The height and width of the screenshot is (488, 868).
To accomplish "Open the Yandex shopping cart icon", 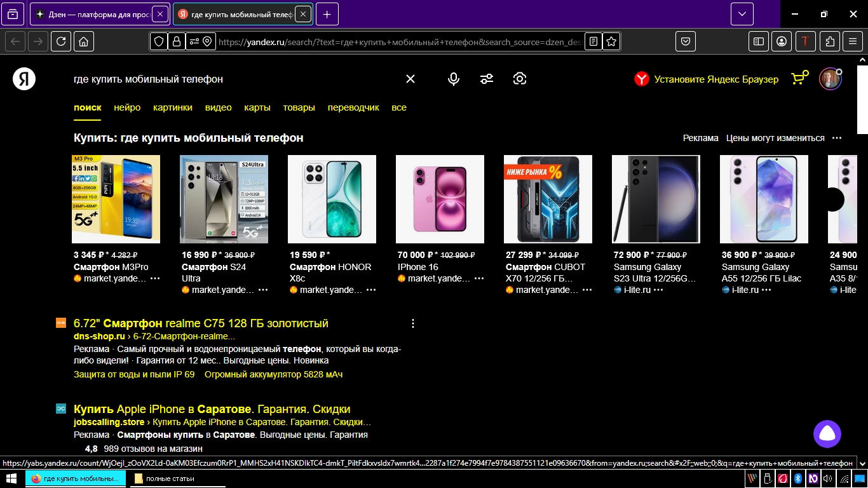I will (799, 78).
